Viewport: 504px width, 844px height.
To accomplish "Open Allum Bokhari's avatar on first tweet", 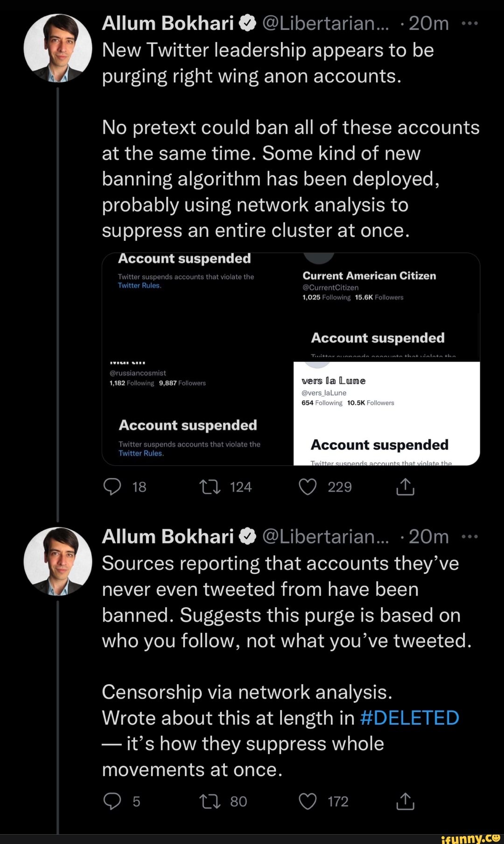I will [x=58, y=48].
